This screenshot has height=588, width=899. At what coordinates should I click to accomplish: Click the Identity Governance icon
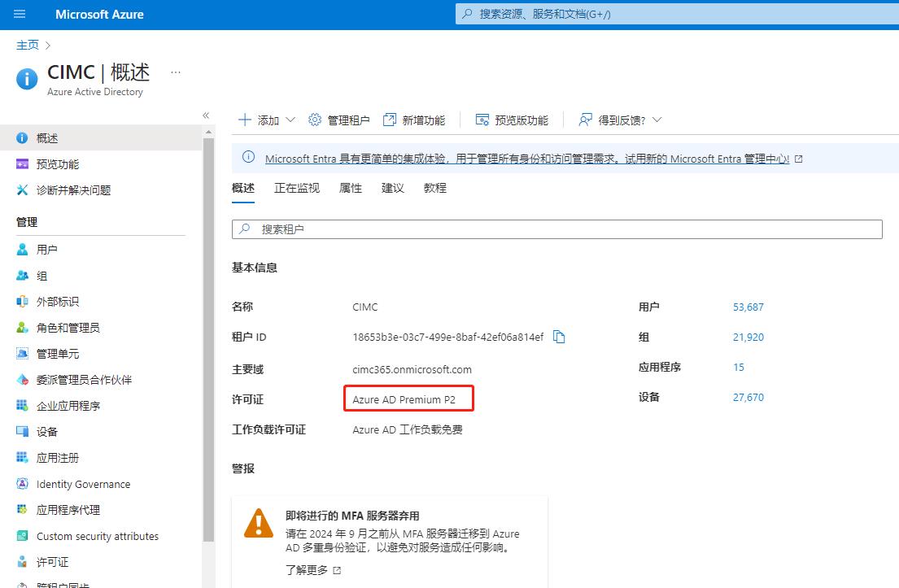22,484
